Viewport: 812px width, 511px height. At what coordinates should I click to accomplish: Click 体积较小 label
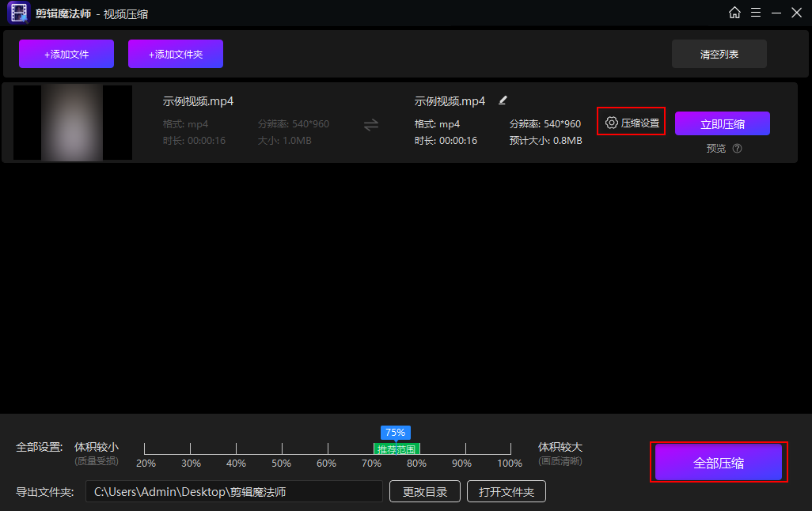coord(97,447)
